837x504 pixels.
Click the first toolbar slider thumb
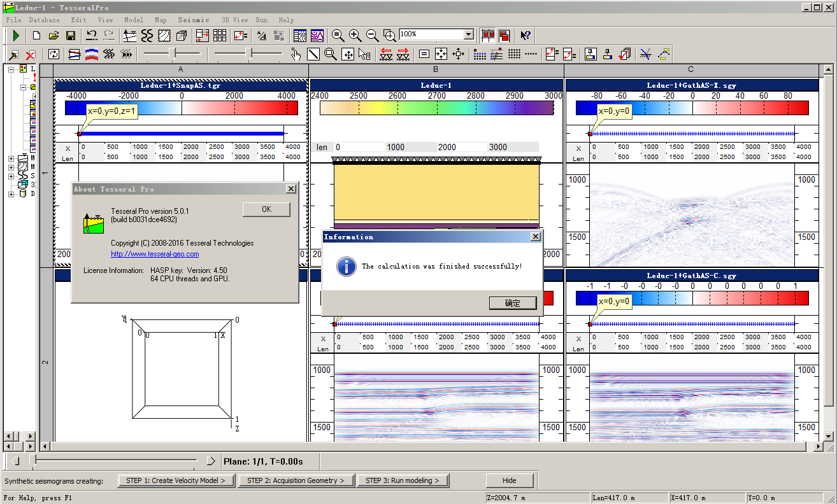pyautogui.click(x=173, y=55)
